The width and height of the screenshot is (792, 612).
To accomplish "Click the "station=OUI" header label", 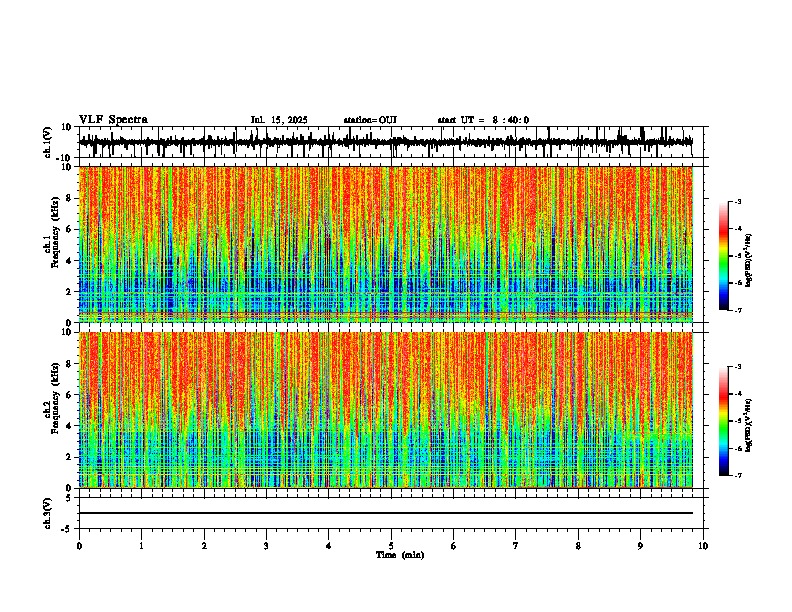I will pos(370,120).
